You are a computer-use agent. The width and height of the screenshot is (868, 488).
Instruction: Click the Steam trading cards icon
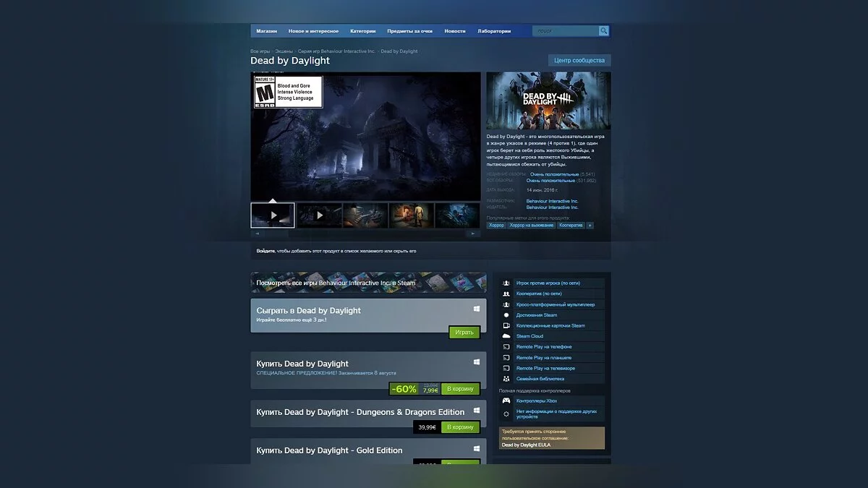point(506,326)
